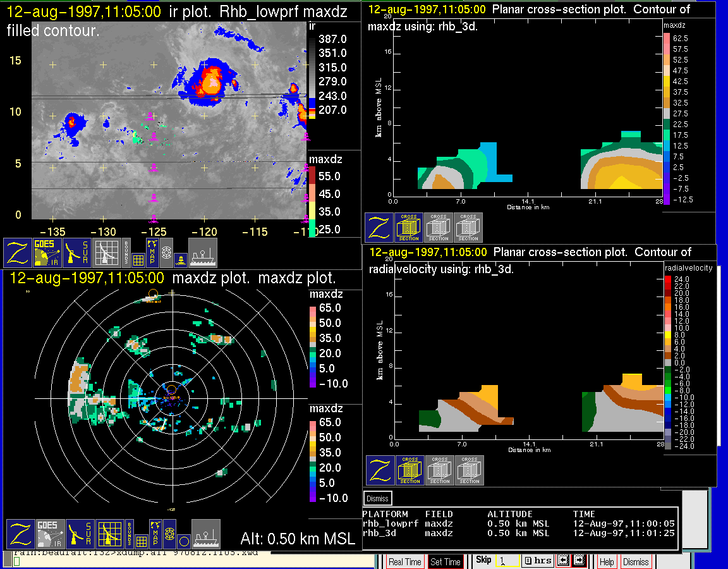This screenshot has width=728, height=569.
Task: Click the radialvelocity color scale bar
Action: pyautogui.click(x=668, y=362)
